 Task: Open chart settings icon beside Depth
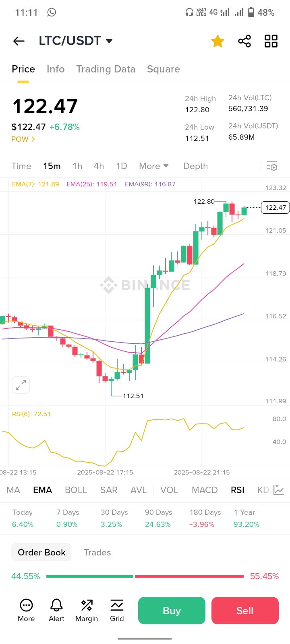[x=272, y=166]
